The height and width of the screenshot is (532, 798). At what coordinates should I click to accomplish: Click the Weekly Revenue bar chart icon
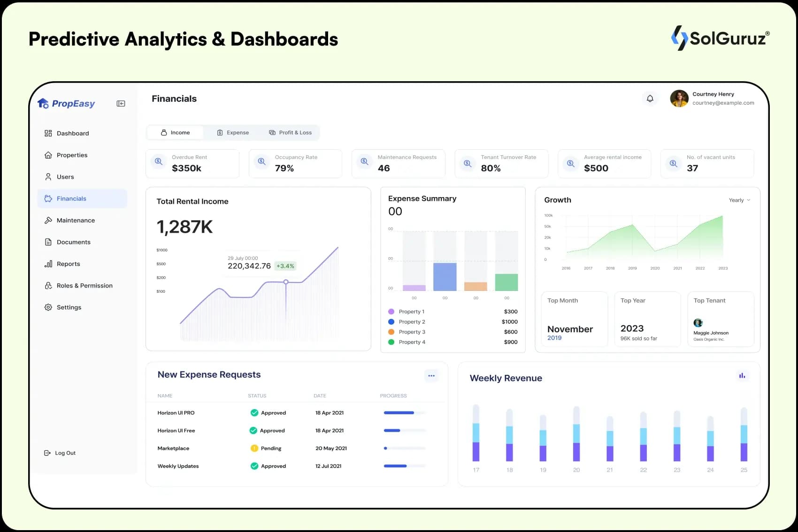(742, 376)
